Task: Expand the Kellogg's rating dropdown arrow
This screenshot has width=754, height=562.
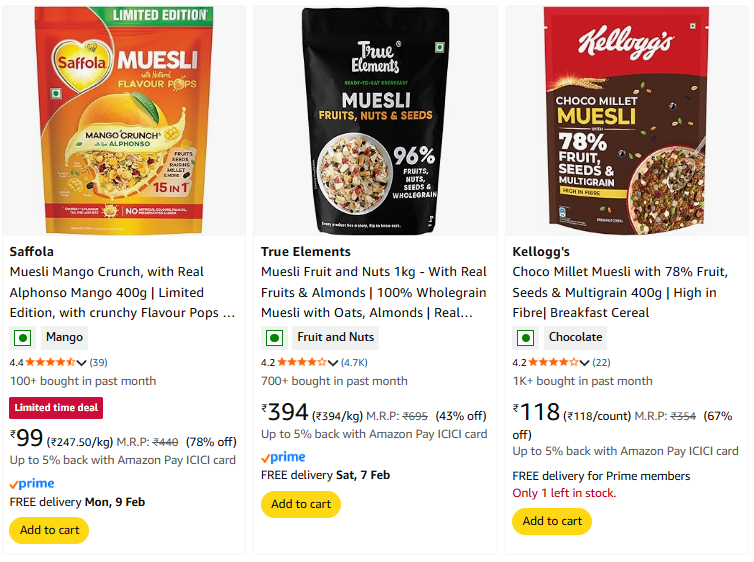Action: 585,362
